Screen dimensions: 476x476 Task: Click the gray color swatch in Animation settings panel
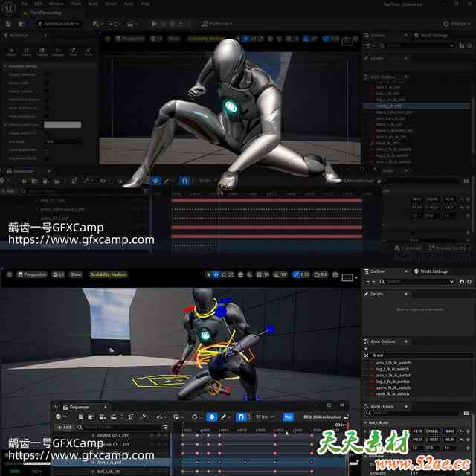point(62,125)
